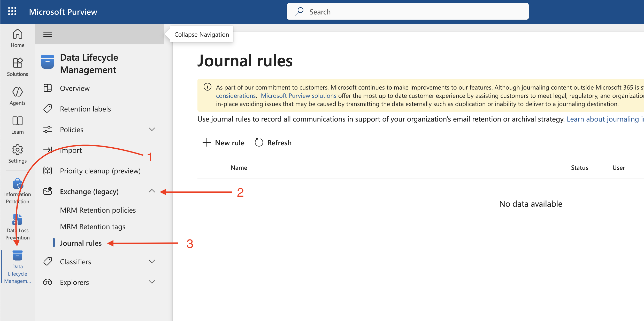Click the Refresh button label
The image size is (644, 321).
(279, 143)
